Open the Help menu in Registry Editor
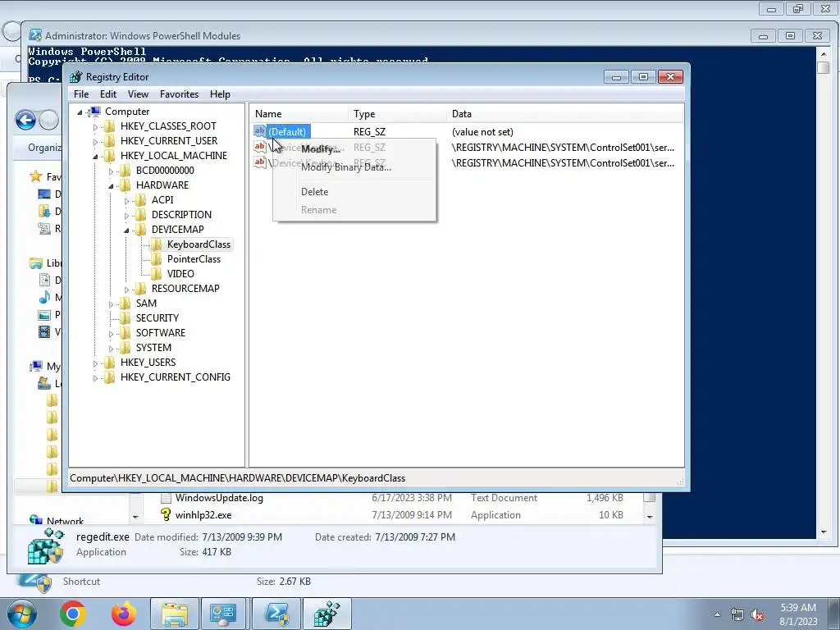This screenshot has width=840, height=630. (x=220, y=94)
